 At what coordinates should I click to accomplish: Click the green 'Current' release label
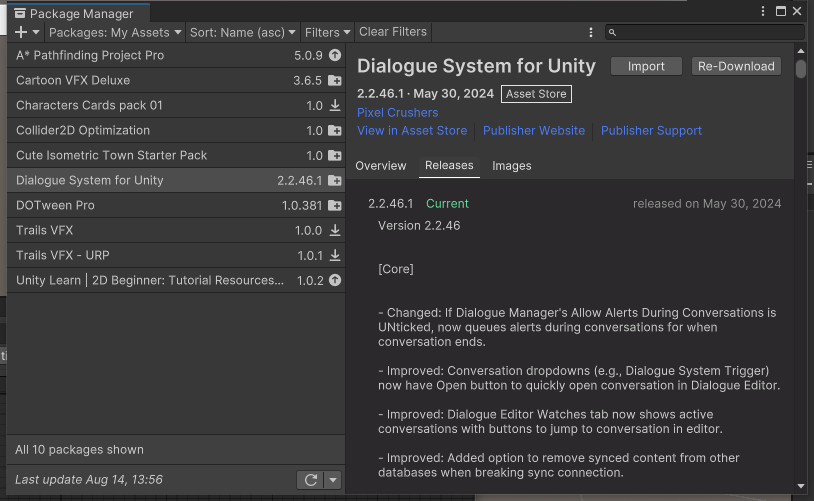tap(447, 204)
